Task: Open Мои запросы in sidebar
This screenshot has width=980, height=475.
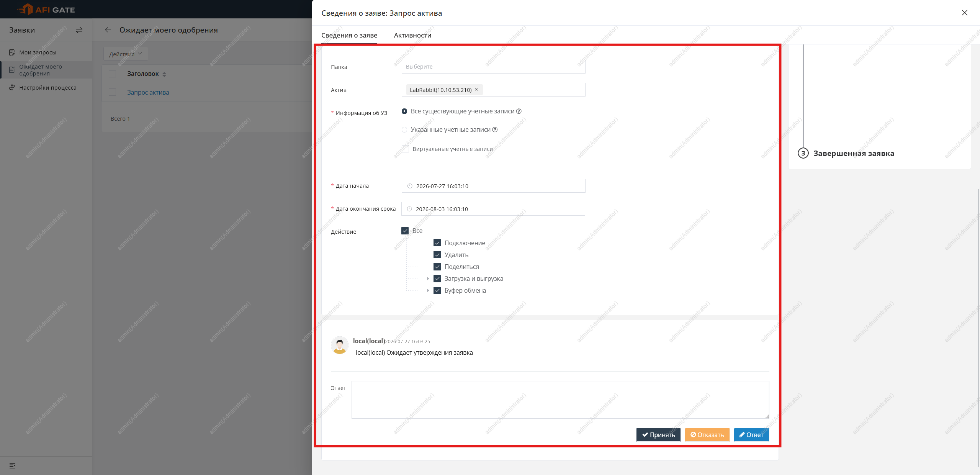Action: pos(38,52)
